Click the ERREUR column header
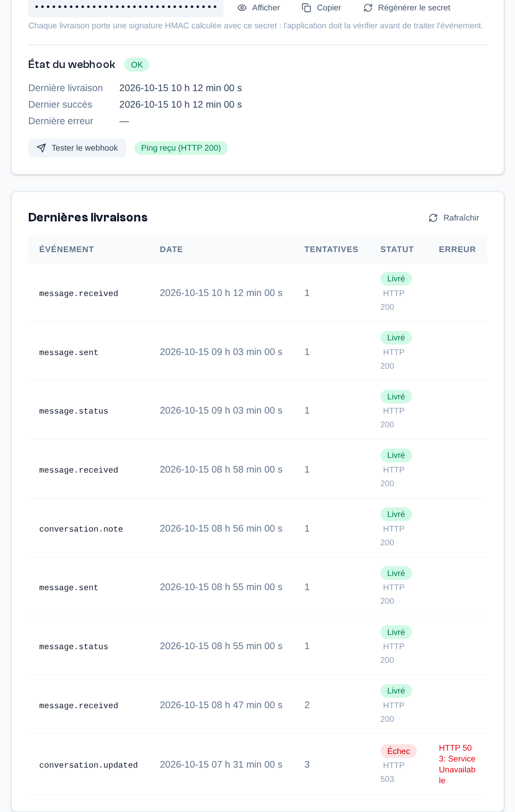 457,250
